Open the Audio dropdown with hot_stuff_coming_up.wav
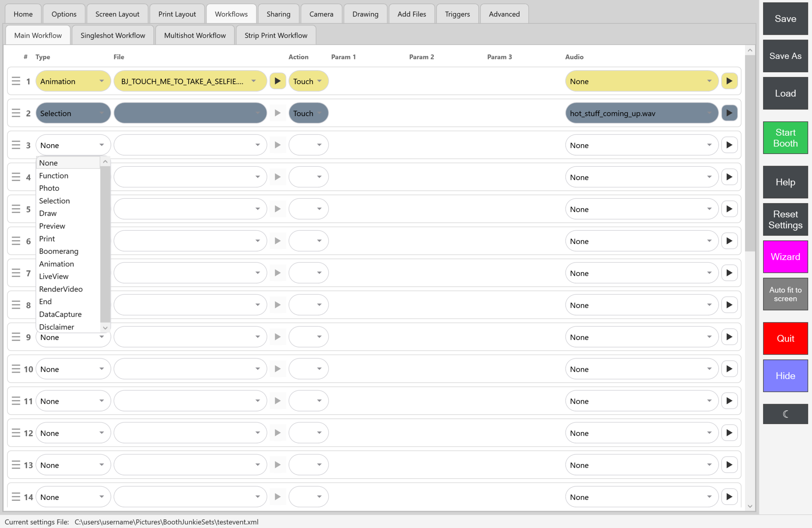812x528 pixels. point(642,113)
